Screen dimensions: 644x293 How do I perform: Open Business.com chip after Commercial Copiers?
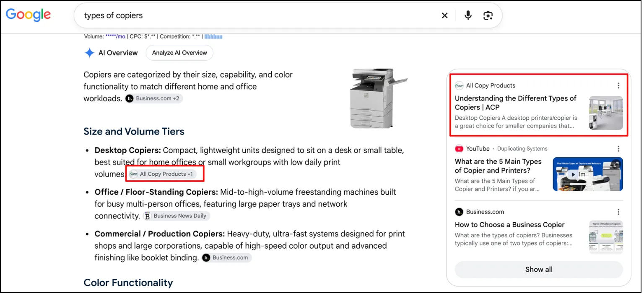pyautogui.click(x=226, y=258)
